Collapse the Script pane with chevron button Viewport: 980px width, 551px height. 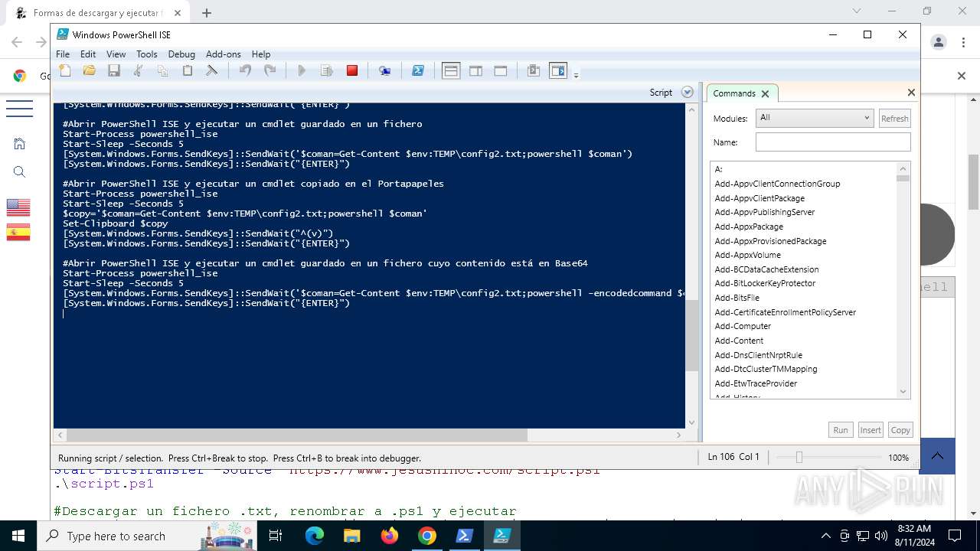pos(687,93)
